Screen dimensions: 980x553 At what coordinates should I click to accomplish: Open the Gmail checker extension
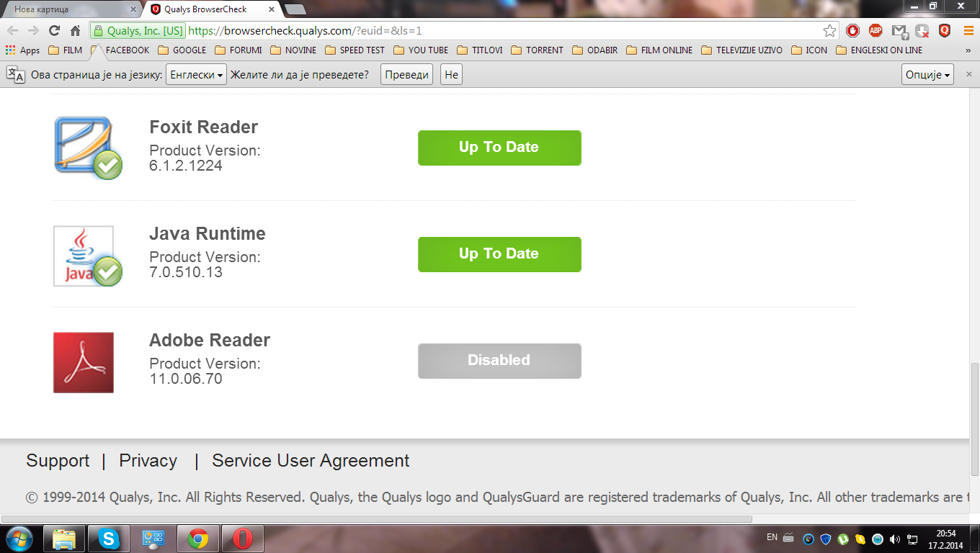pos(899,31)
